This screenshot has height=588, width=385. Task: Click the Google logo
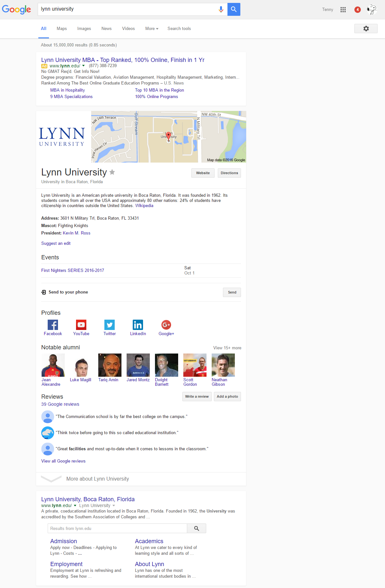click(x=16, y=9)
